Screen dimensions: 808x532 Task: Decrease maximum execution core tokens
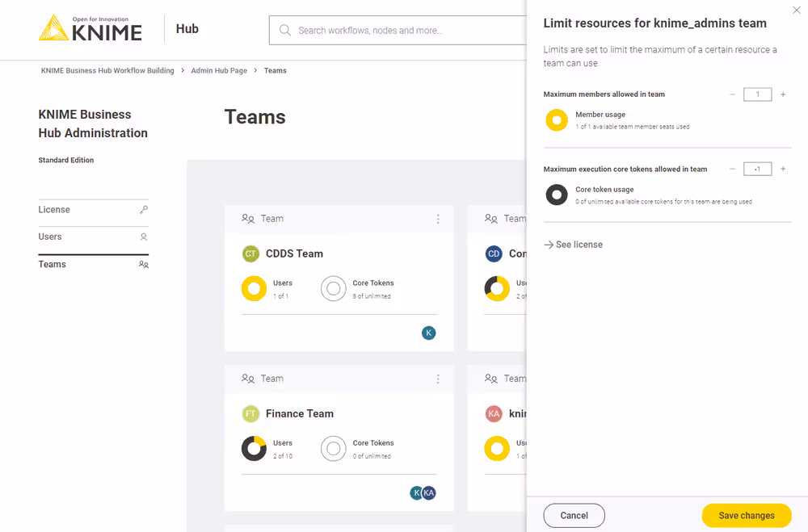(x=732, y=169)
